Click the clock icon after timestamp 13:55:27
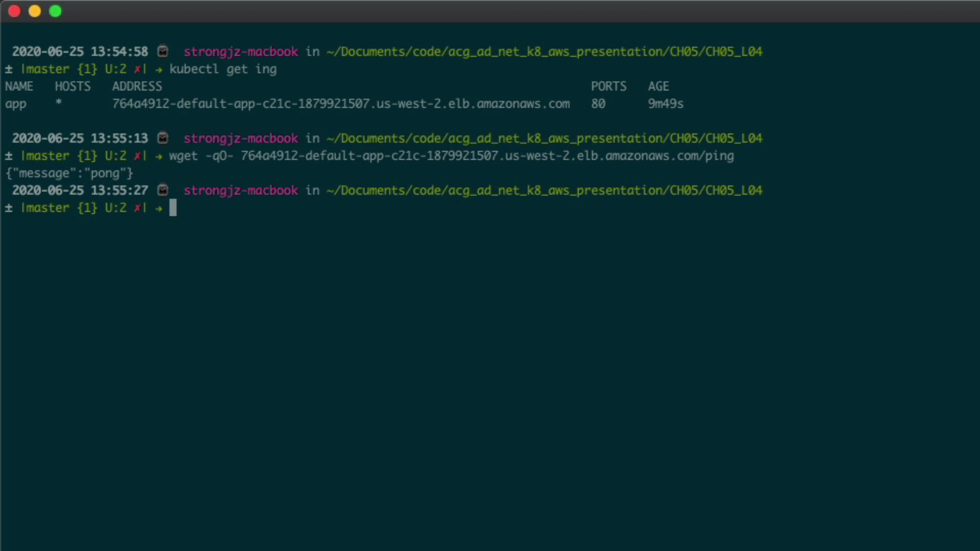 163,190
